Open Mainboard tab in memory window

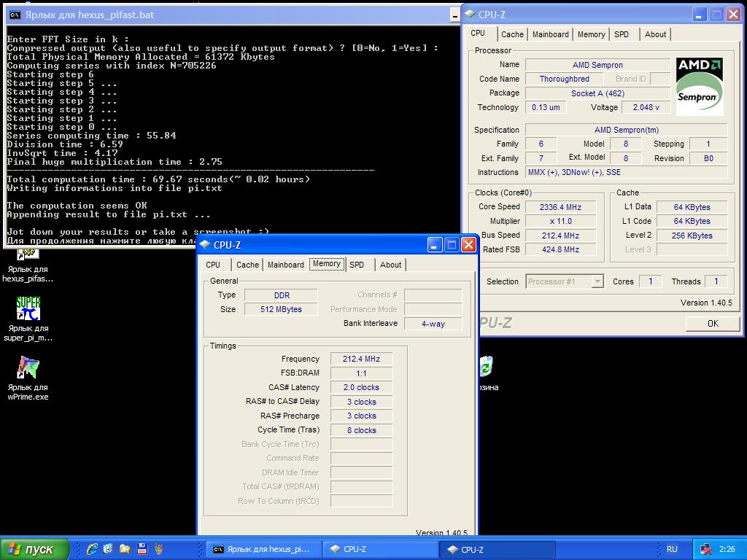(x=285, y=265)
